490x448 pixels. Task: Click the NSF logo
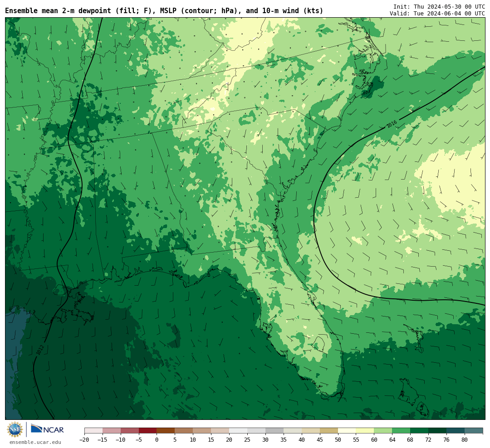tap(15, 429)
